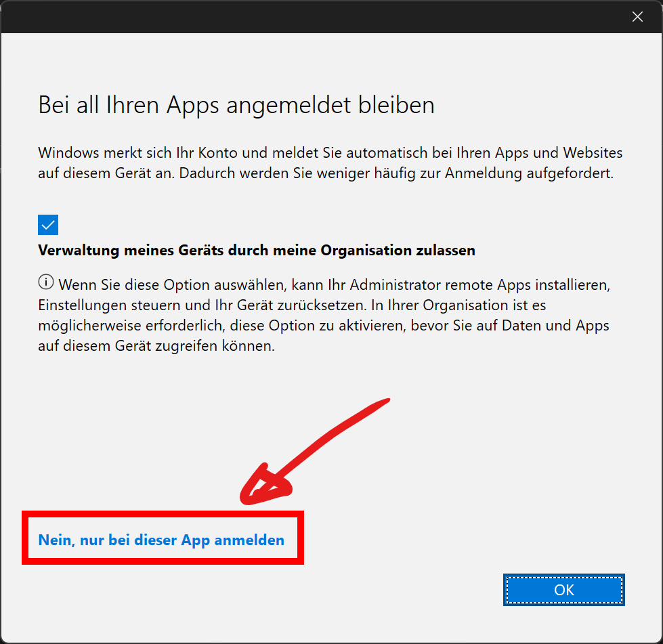Click the 'Verwaltung meines Geräts' checkbox label
This screenshot has width=663, height=644.
tap(257, 251)
